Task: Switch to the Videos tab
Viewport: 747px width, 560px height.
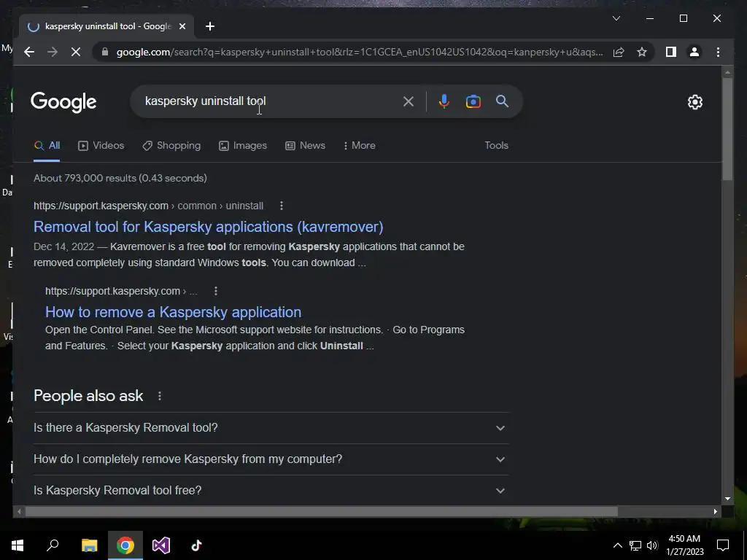Action: [101, 146]
